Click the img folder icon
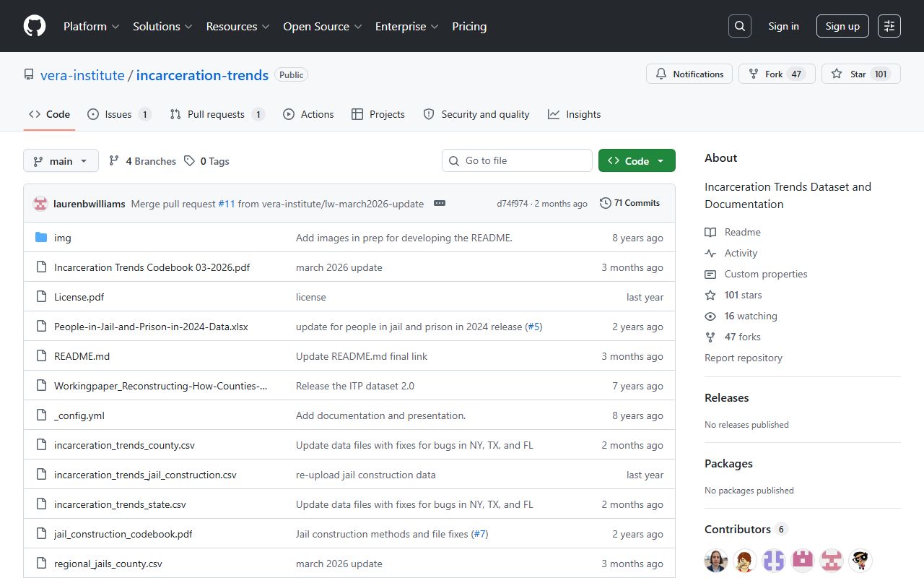 [x=41, y=238]
